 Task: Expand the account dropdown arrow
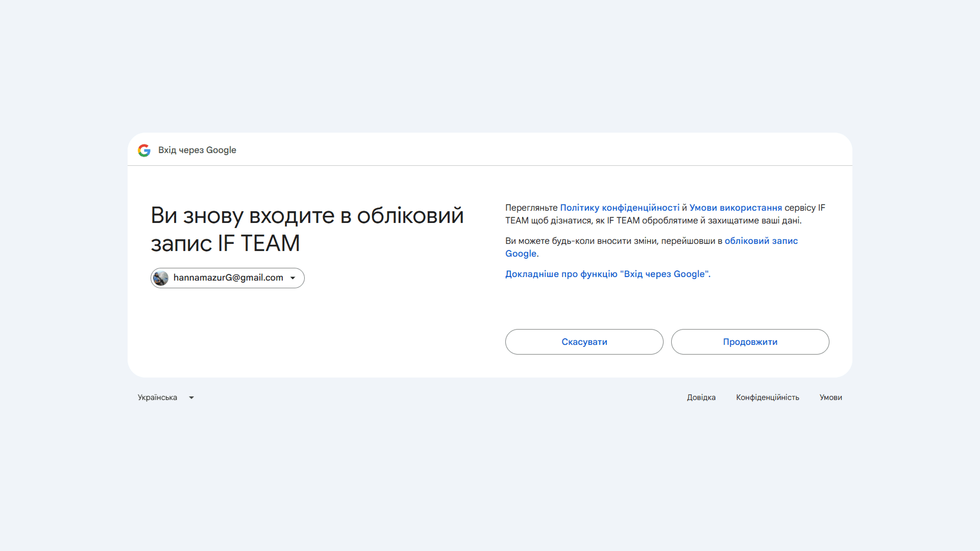pyautogui.click(x=293, y=278)
